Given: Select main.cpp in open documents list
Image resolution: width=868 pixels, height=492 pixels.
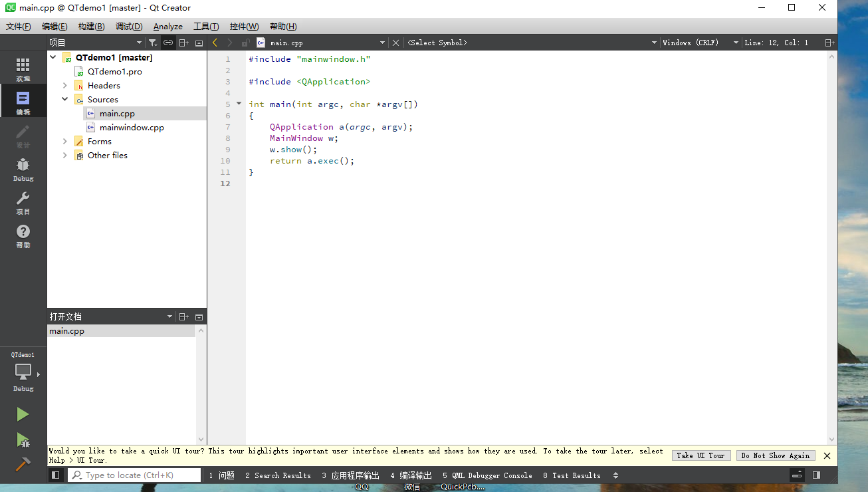Looking at the screenshot, I should [122, 331].
